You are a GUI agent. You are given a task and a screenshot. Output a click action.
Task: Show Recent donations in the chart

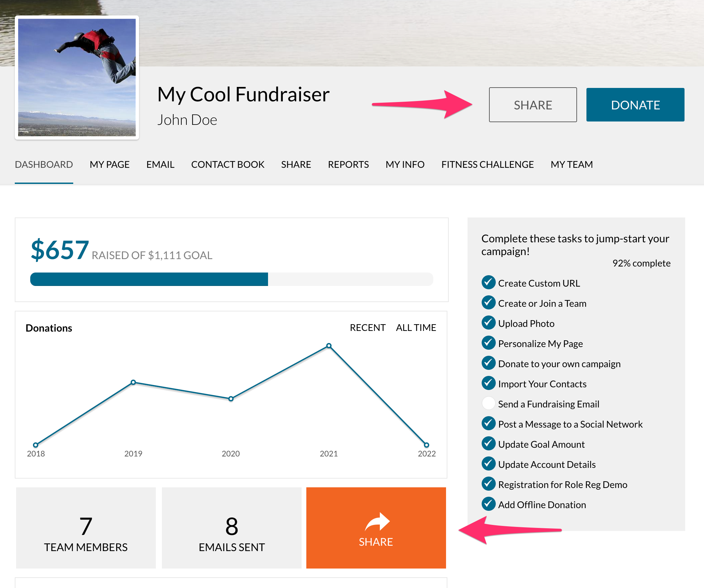tap(367, 328)
